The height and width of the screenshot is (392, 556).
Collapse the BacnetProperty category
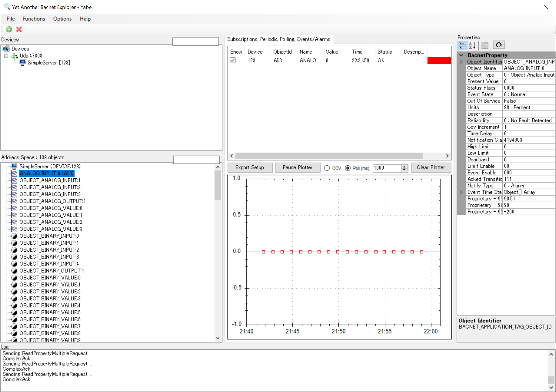pyautogui.click(x=461, y=55)
